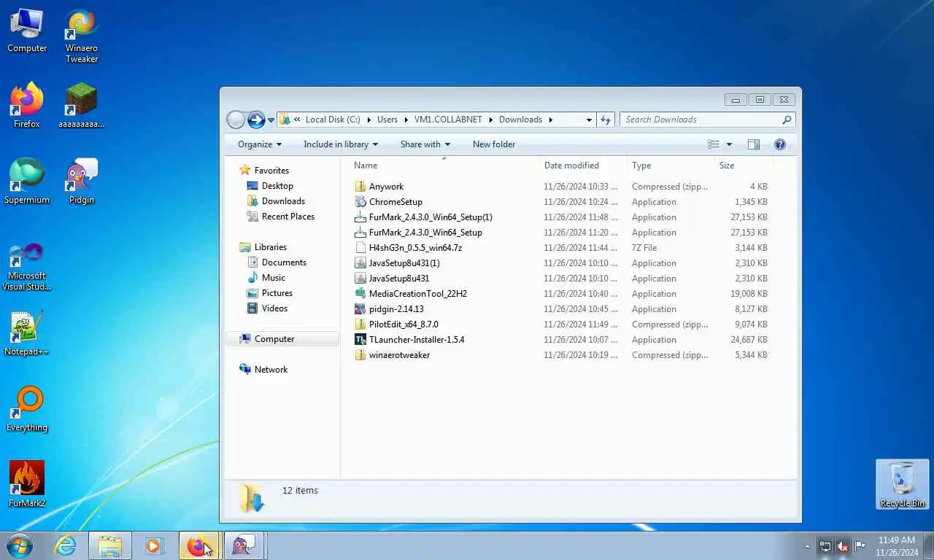Toggle the preview pane button
This screenshot has height=560, width=934.
(x=754, y=144)
